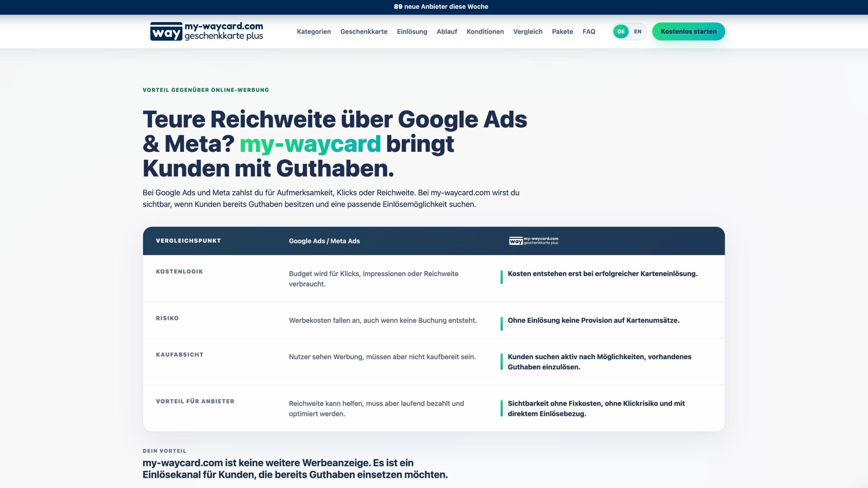Navigate to Ablauf
Image resolution: width=868 pixels, height=488 pixels.
pos(447,32)
